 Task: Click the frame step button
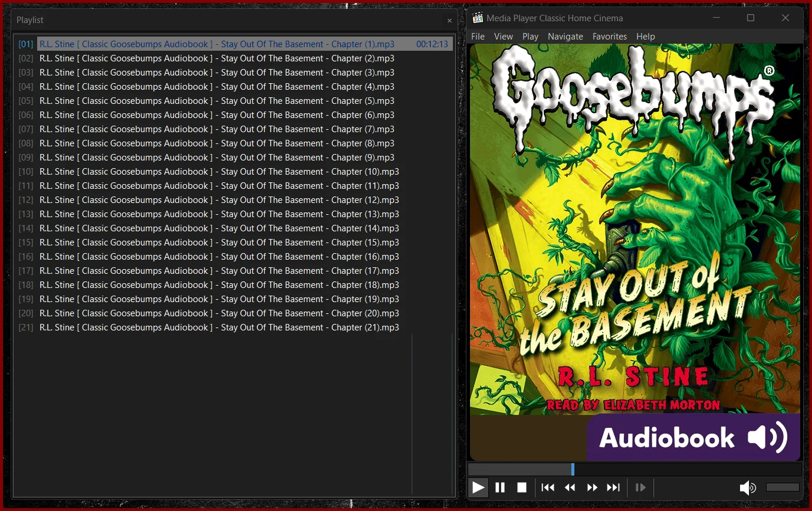point(640,487)
